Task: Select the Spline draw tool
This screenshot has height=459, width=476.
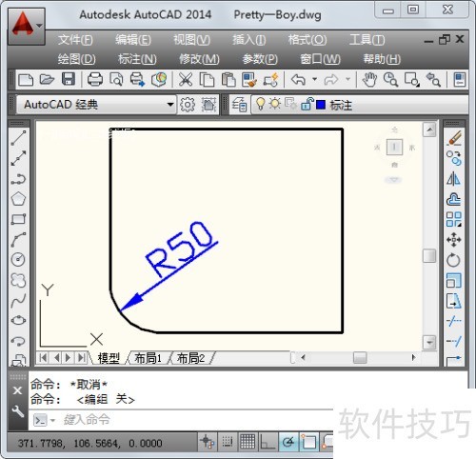Action: coord(18,300)
